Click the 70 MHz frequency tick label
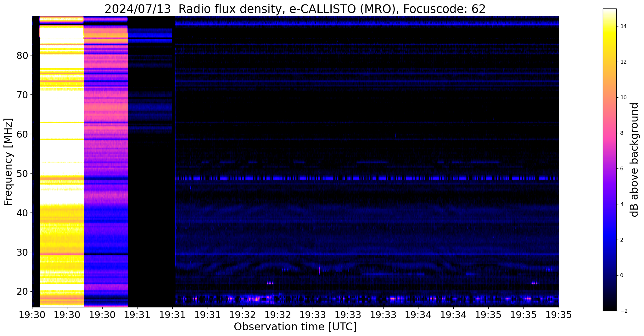The height and width of the screenshot is (336, 644). click(x=23, y=95)
